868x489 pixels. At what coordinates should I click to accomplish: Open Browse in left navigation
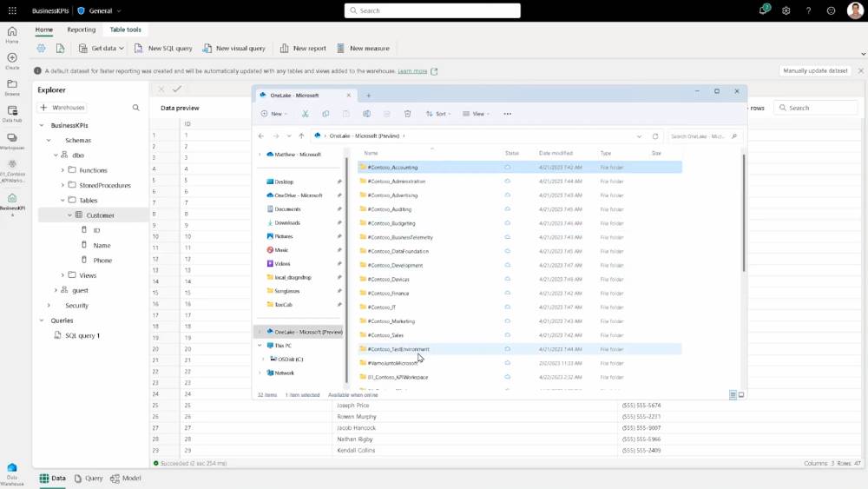coord(12,88)
